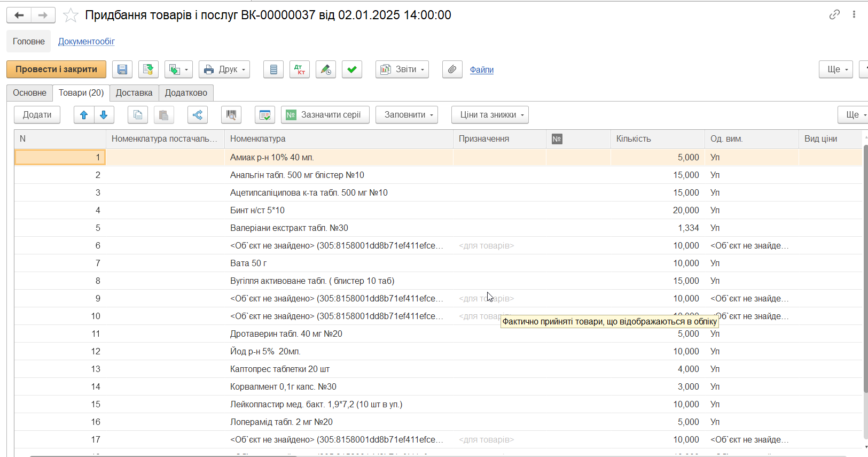
Task: Select row Вугілля активоване табл.
Action: point(438,281)
